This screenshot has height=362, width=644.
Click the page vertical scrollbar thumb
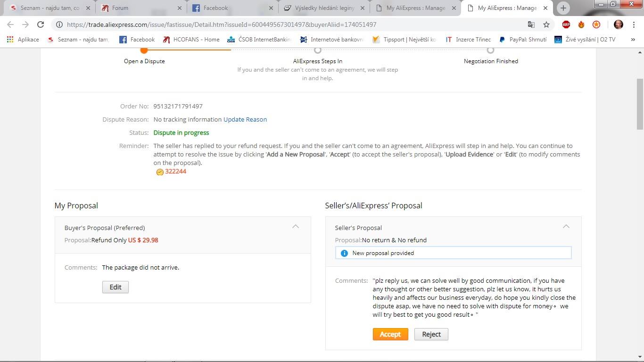click(x=640, y=104)
